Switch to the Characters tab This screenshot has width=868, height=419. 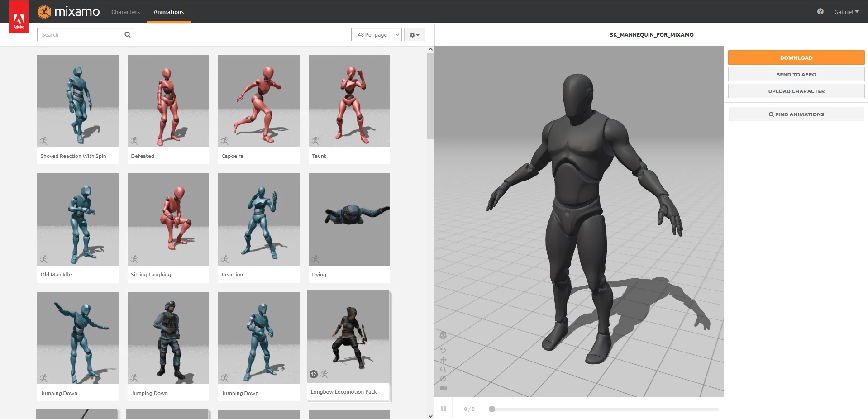[125, 12]
